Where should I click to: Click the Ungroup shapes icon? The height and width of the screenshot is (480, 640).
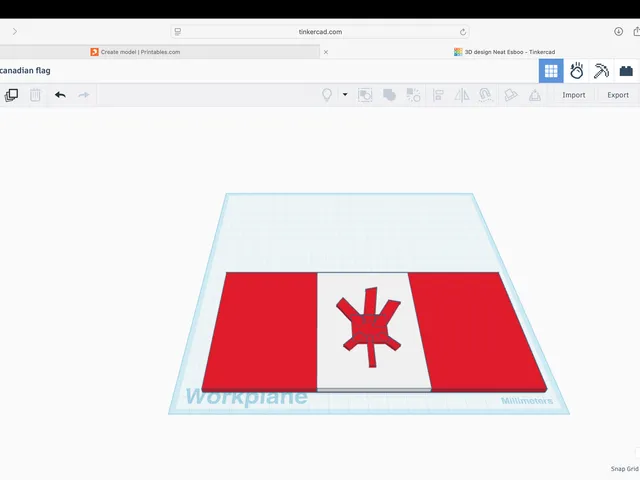[x=413, y=95]
